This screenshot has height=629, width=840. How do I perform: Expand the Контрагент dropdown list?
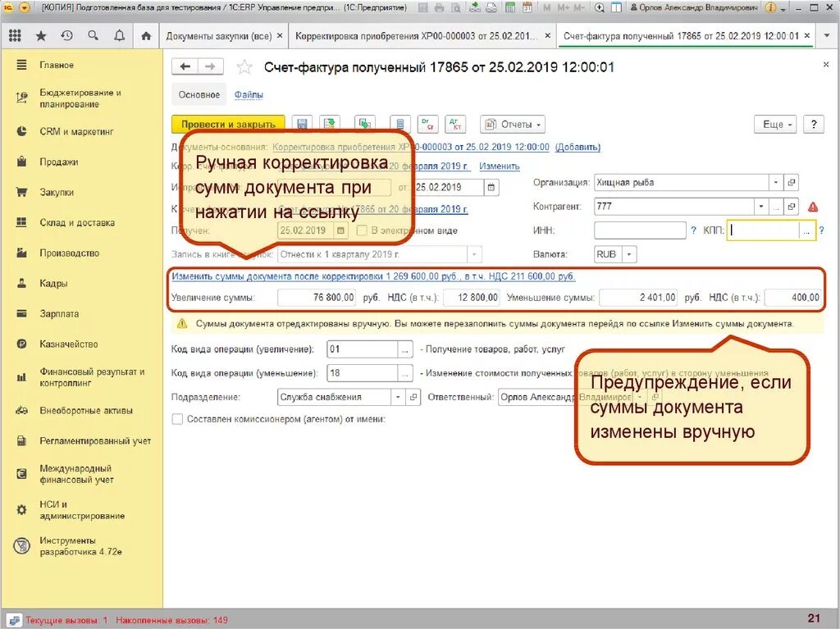point(760,207)
